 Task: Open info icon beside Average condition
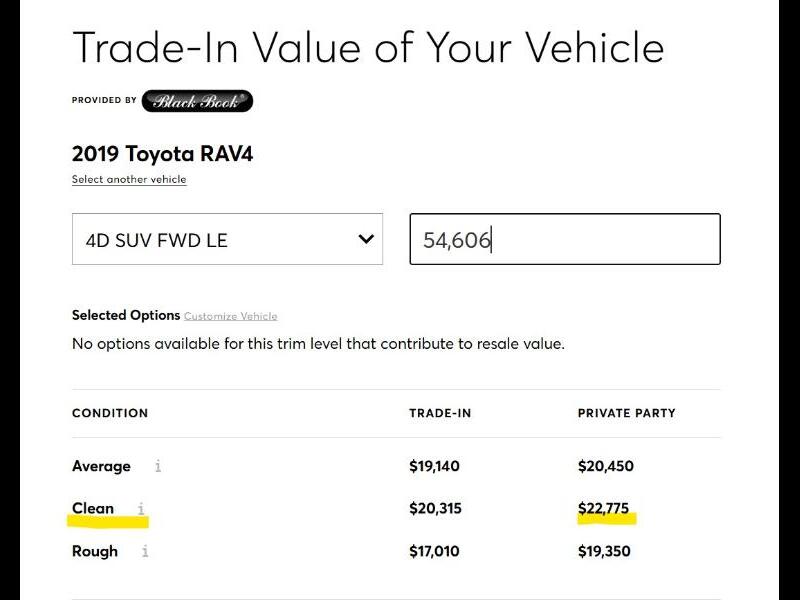[158, 466]
